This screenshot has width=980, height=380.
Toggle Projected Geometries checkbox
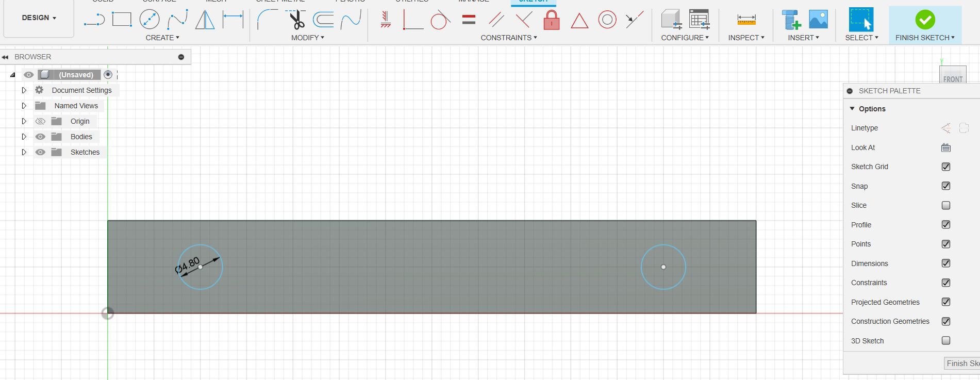946,302
